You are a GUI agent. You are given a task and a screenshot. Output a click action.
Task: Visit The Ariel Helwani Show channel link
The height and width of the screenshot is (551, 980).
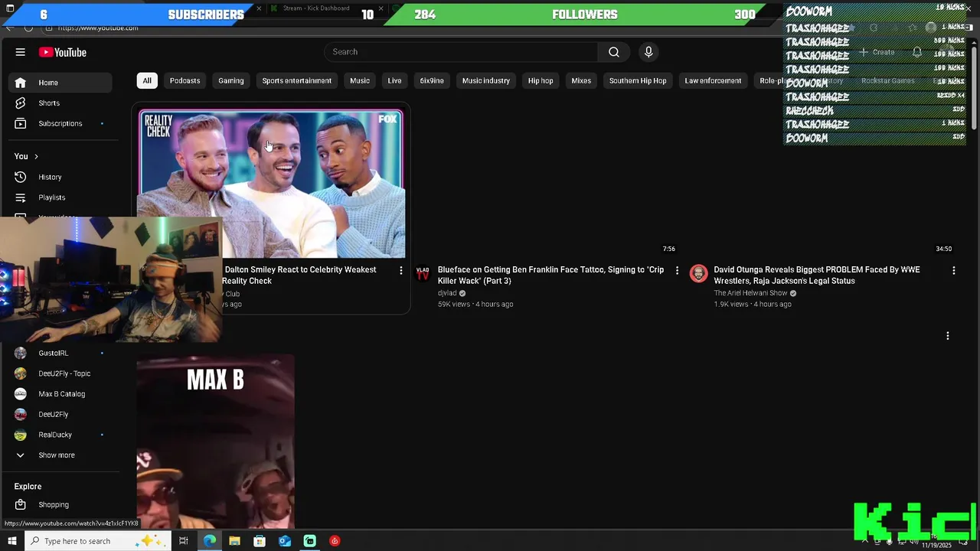pyautogui.click(x=750, y=293)
